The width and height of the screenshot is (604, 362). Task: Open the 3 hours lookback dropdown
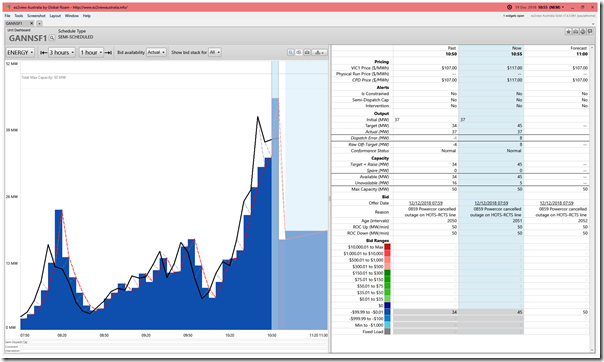pyautogui.click(x=62, y=52)
